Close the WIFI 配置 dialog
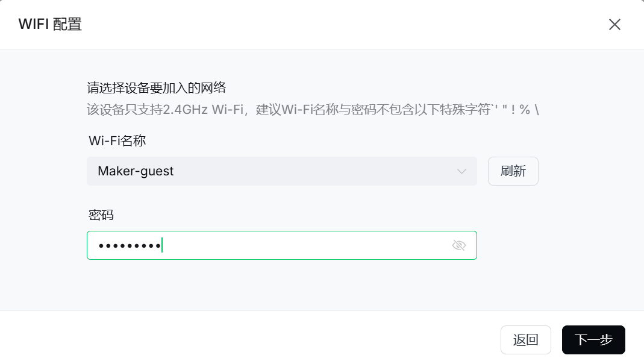 click(614, 25)
